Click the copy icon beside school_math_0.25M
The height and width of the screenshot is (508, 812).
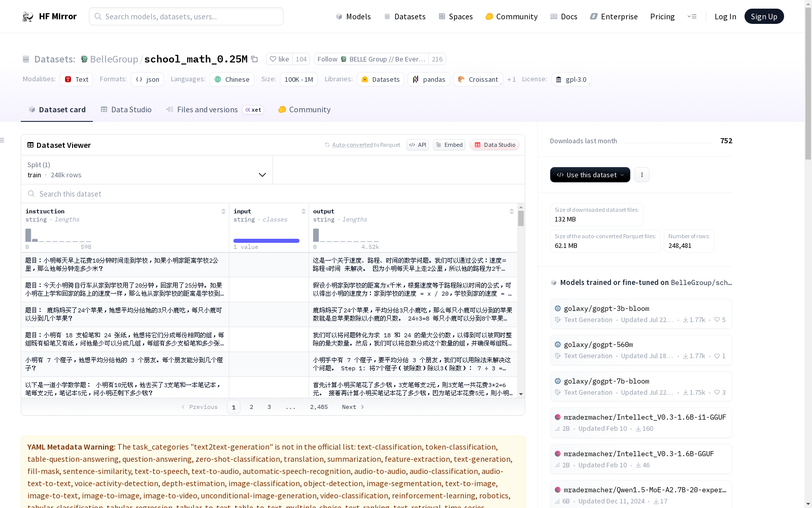point(254,59)
